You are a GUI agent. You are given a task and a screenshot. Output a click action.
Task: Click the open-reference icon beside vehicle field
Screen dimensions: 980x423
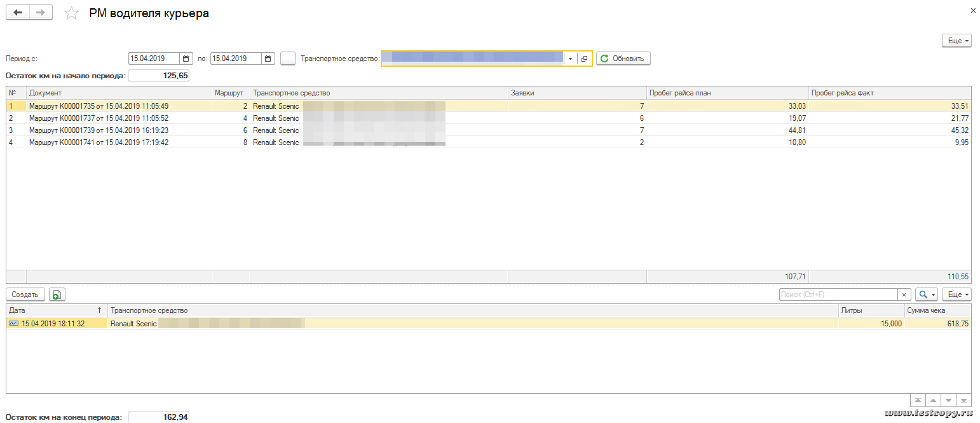(x=585, y=59)
